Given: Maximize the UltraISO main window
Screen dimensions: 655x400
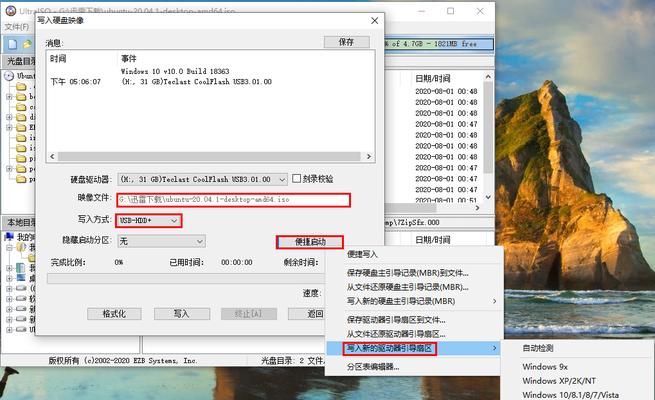Looking at the screenshot, I should (x=450, y=11).
